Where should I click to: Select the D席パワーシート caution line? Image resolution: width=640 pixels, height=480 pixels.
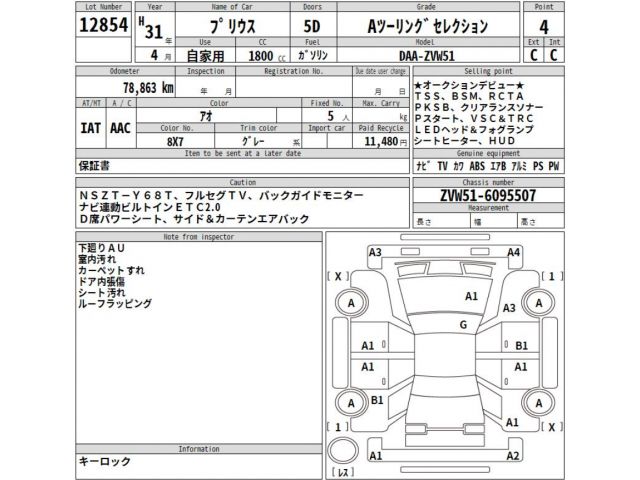click(194, 219)
